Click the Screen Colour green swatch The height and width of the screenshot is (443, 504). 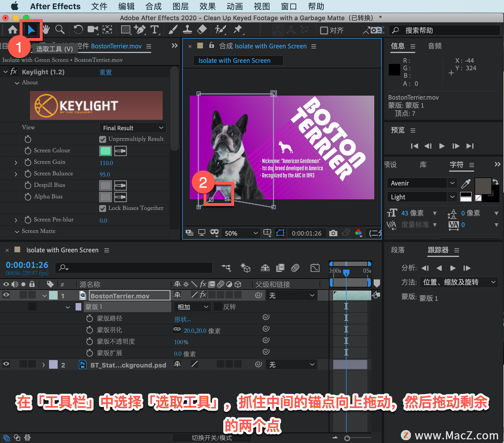click(105, 151)
